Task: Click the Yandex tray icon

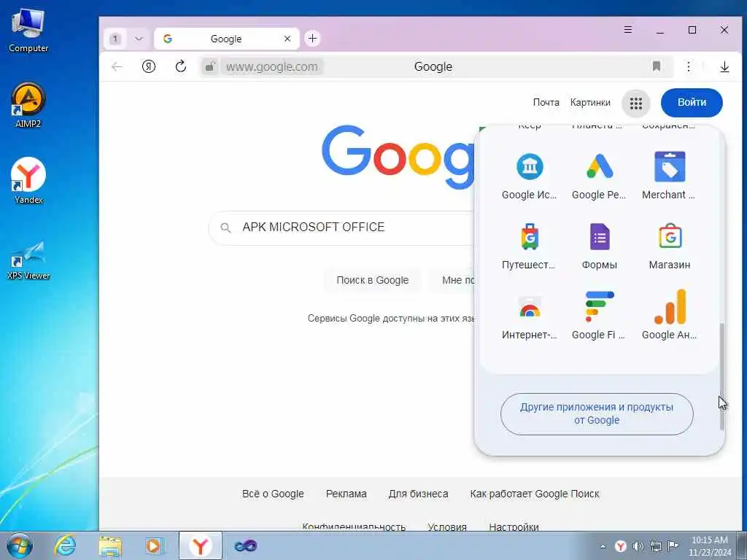Action: pyautogui.click(x=620, y=546)
